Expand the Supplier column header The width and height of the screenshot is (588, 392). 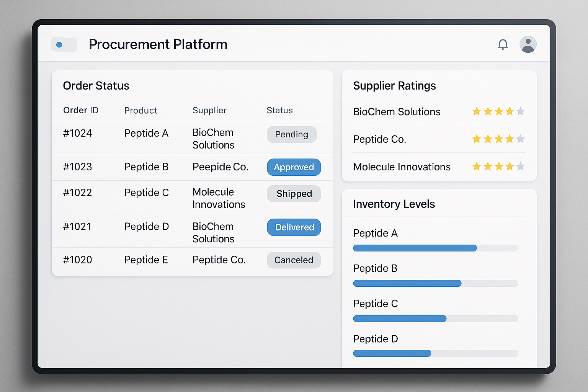tap(209, 110)
